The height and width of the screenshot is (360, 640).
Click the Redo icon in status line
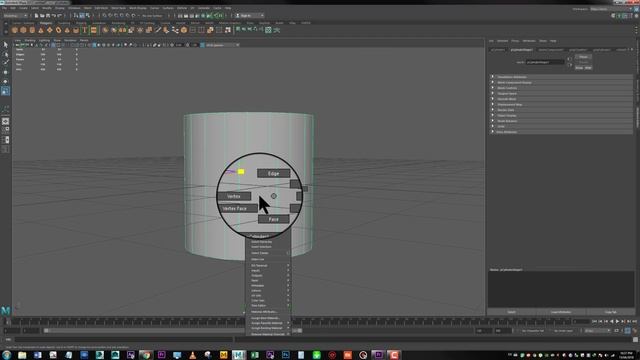60,16
